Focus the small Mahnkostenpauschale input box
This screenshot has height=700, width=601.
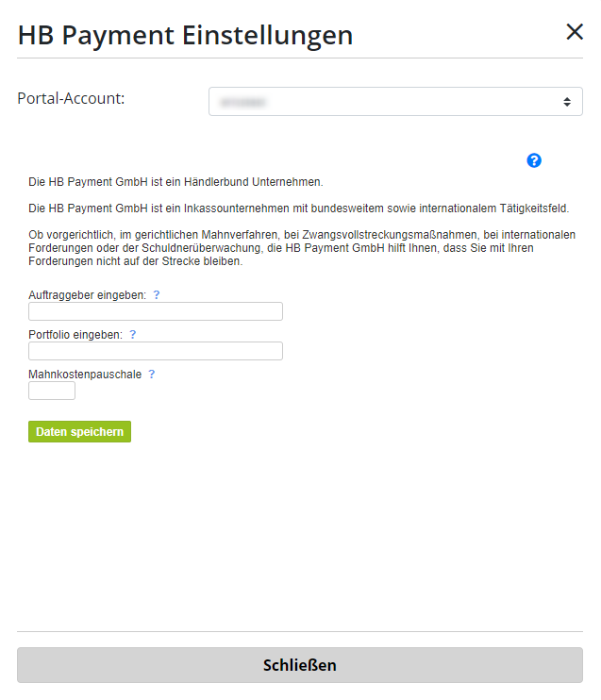pos(52,391)
